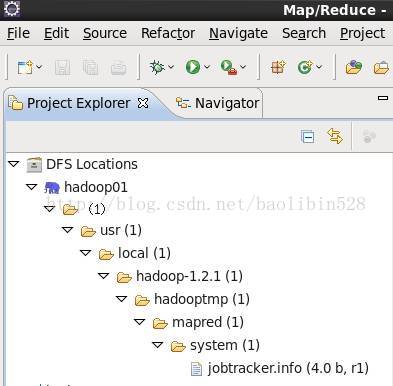The height and width of the screenshot is (386, 393).
Task: Click the greyed-out view toolbar icon
Action: click(369, 136)
